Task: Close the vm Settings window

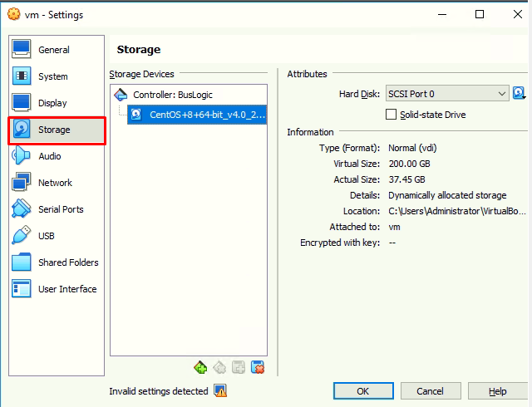Action: click(x=518, y=14)
